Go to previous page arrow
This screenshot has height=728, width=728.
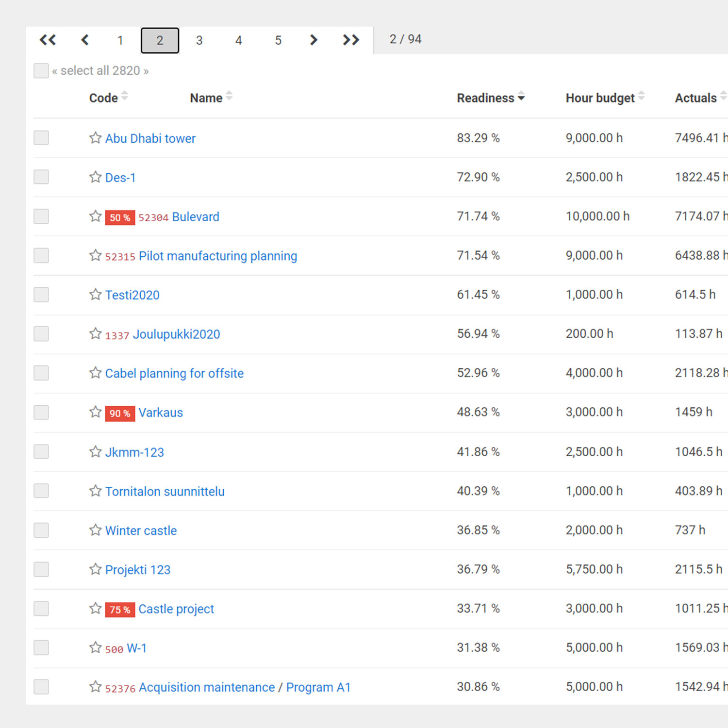pyautogui.click(x=85, y=40)
